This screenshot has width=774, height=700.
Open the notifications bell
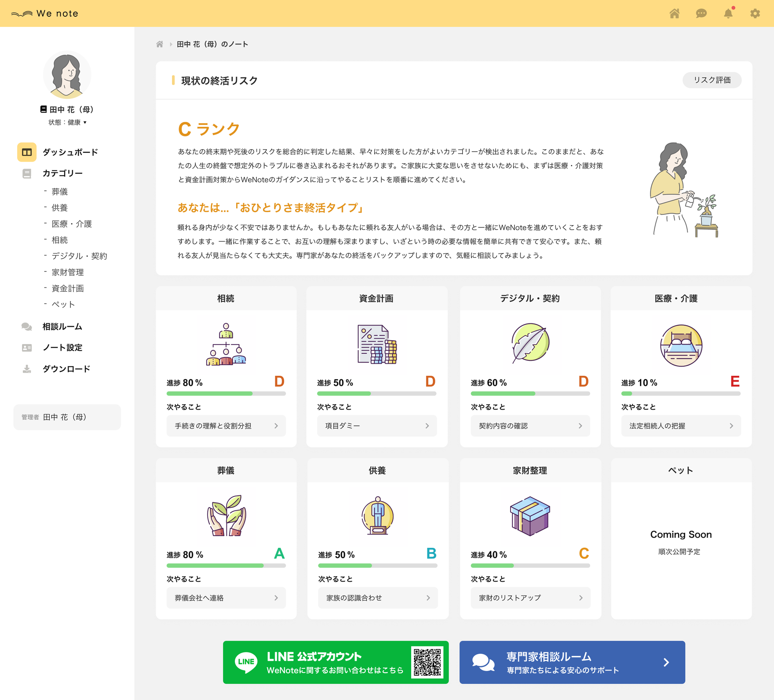pyautogui.click(x=728, y=14)
